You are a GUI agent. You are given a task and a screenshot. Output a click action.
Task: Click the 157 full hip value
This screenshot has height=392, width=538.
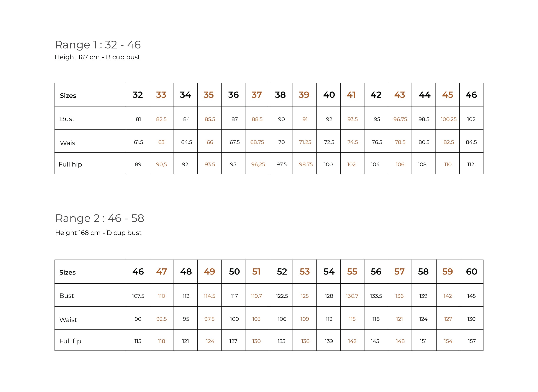point(472,341)
